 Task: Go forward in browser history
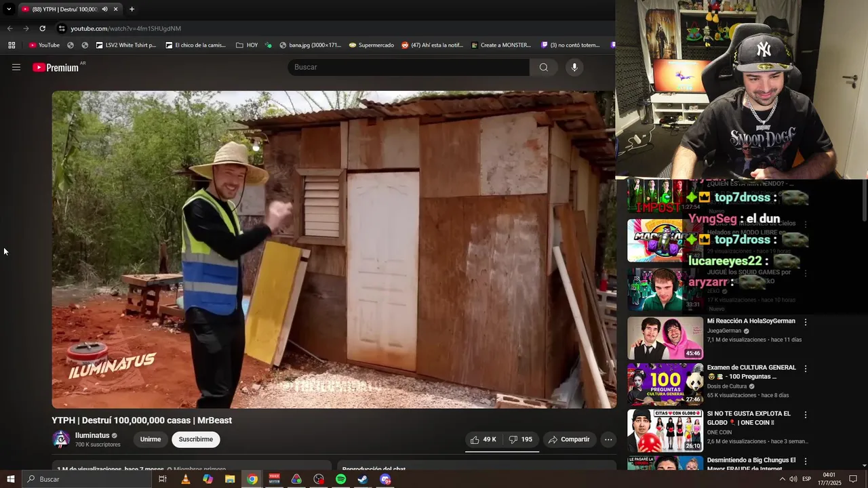tap(26, 28)
